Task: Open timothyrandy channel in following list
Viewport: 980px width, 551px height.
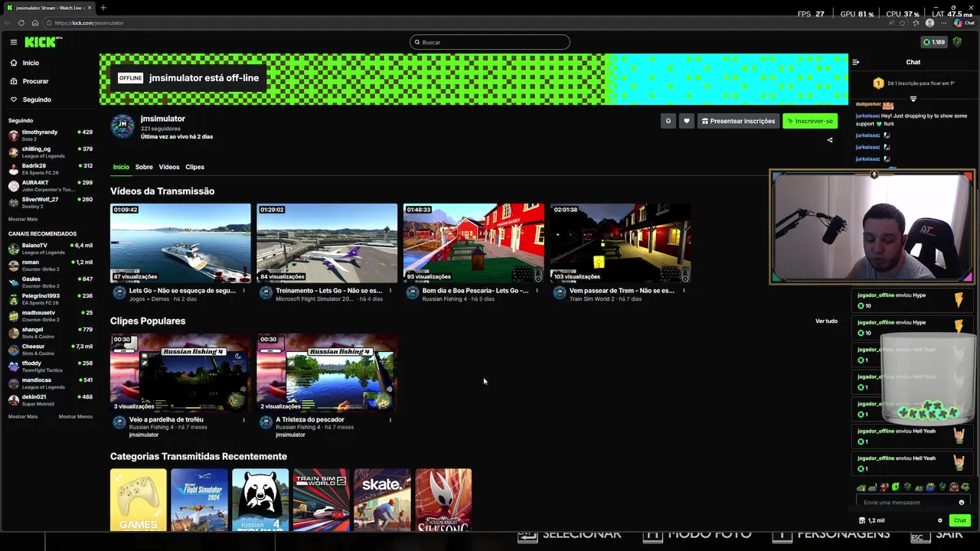Action: [51, 135]
